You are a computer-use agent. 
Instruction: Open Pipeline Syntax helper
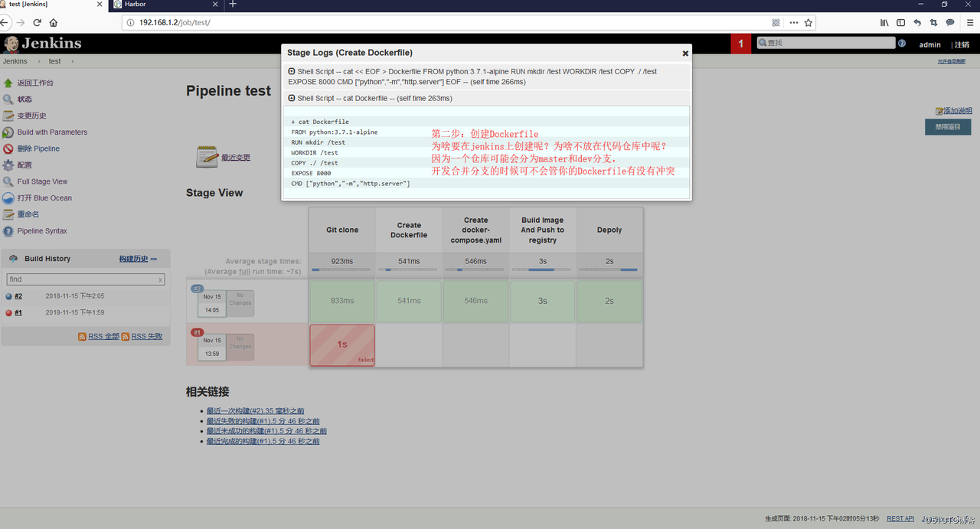point(42,231)
